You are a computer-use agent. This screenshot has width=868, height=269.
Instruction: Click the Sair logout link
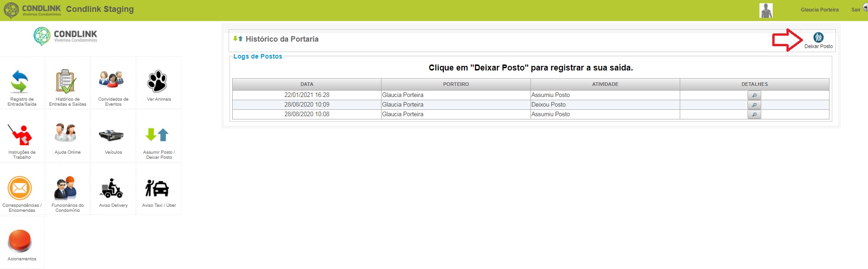pyautogui.click(x=856, y=10)
